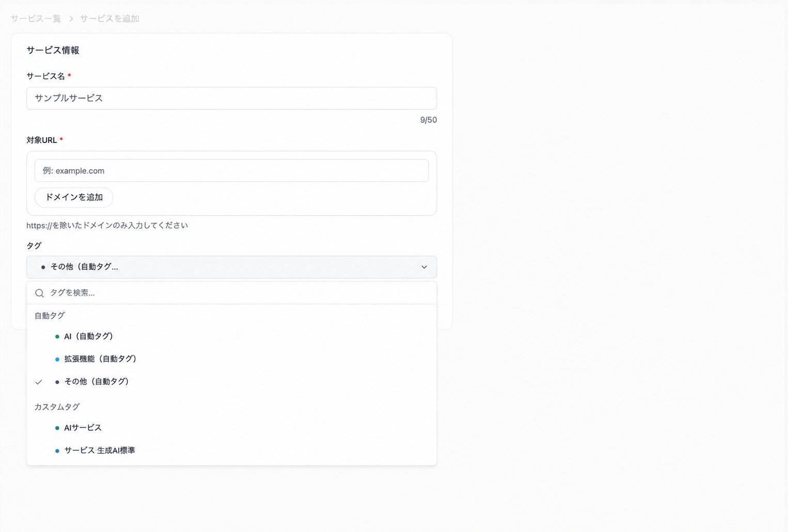788x532 pixels.
Task: Click the green dot beside AI（自動タグ）
Action: click(57, 336)
